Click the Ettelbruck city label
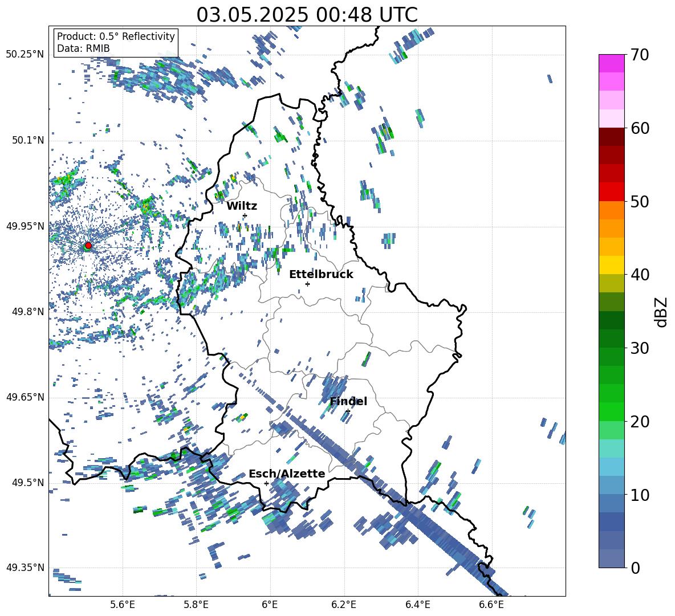The height and width of the screenshot is (616, 675). coord(321,275)
